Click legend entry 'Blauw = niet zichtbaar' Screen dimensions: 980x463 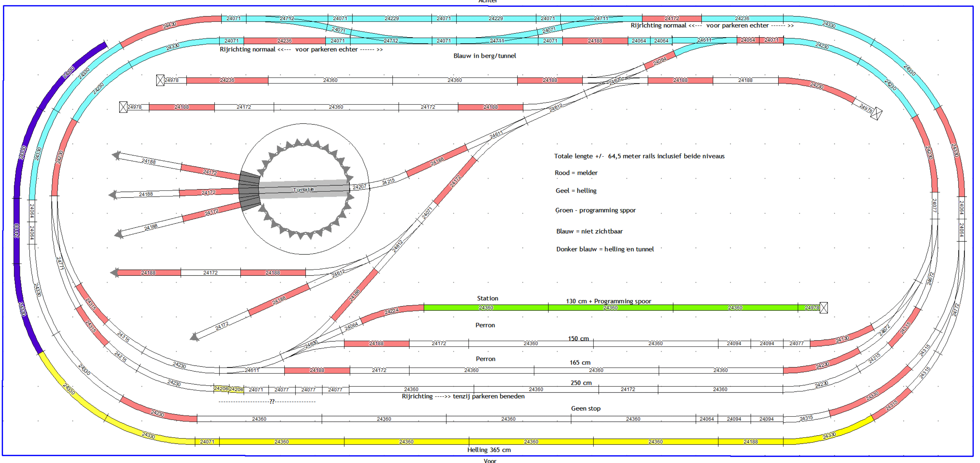point(589,231)
